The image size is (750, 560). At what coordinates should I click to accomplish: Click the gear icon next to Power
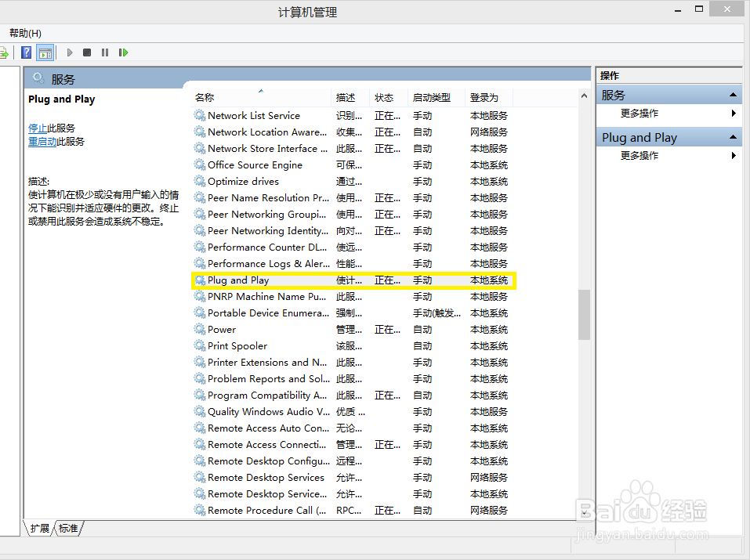pos(200,329)
